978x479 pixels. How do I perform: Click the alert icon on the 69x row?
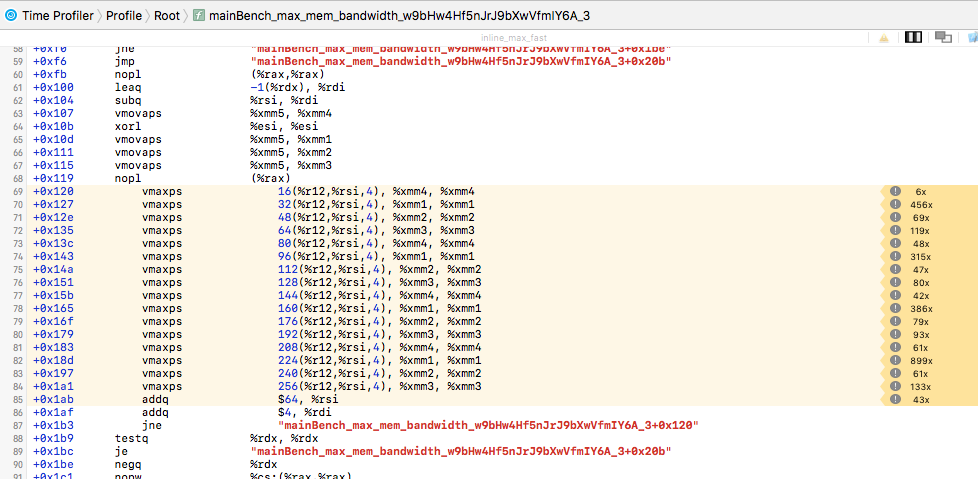tap(895, 218)
